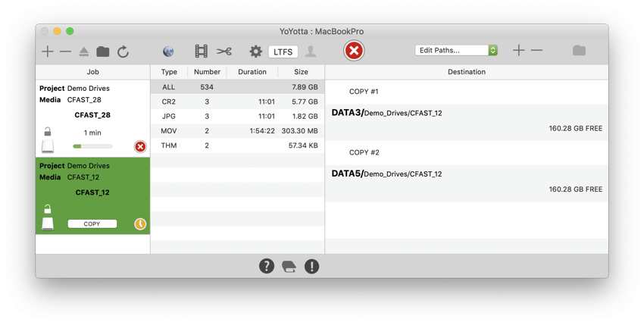This screenshot has width=644, height=325.
Task: Open the source folder icon in the left toolbar
Action: coord(103,52)
